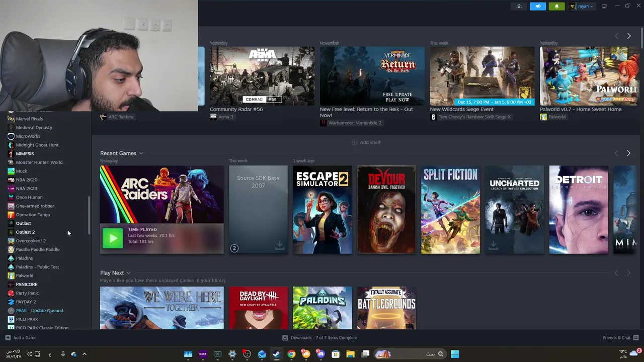Select PAYDAY 2 in library list
The width and height of the screenshot is (644, 362).
pos(26,302)
